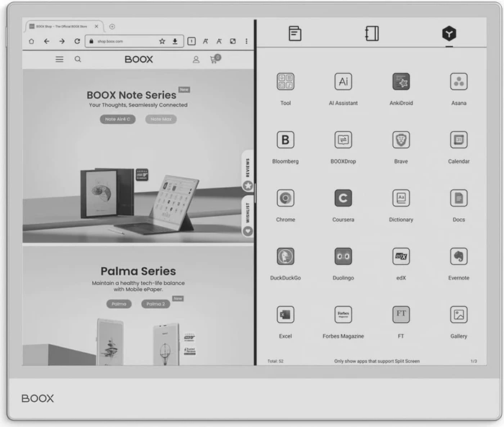Viewport: 504px width, 427px height.
Task: Click the 'BOOX Note Series' heading
Action: (132, 95)
